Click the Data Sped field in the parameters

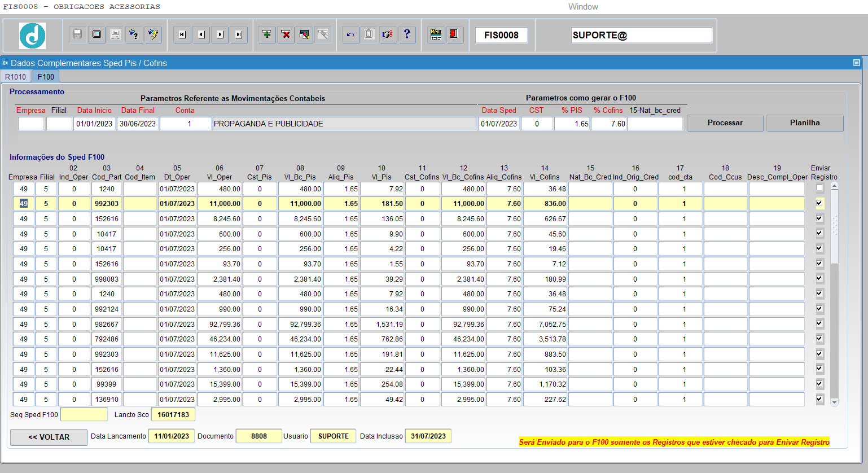point(499,124)
